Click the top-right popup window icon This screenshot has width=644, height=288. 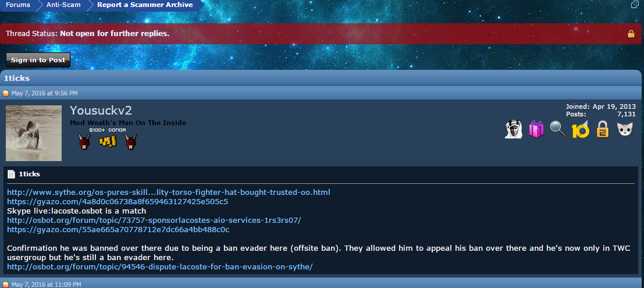(x=634, y=4)
